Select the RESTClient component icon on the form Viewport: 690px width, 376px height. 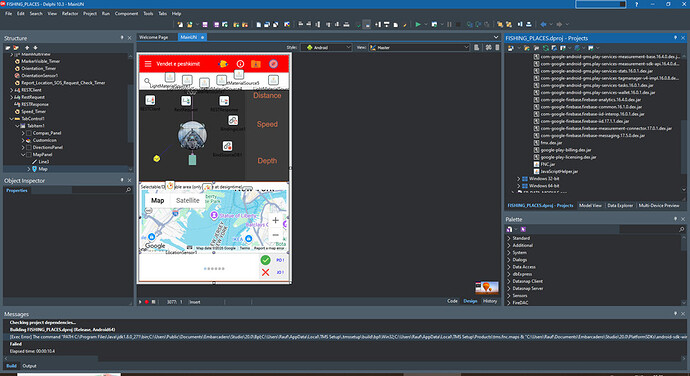[150, 100]
